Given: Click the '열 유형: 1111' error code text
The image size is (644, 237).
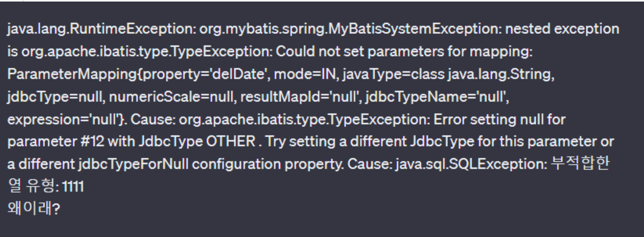Looking at the screenshot, I should tap(45, 187).
